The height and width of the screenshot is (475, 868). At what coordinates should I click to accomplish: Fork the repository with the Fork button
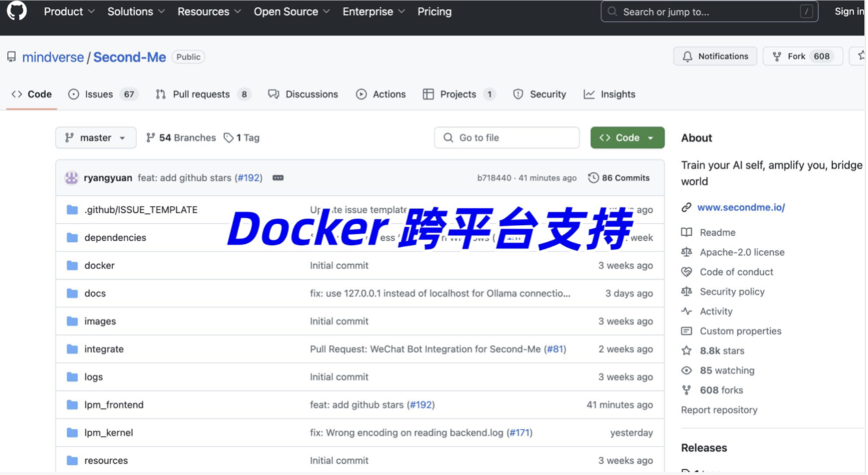(802, 56)
